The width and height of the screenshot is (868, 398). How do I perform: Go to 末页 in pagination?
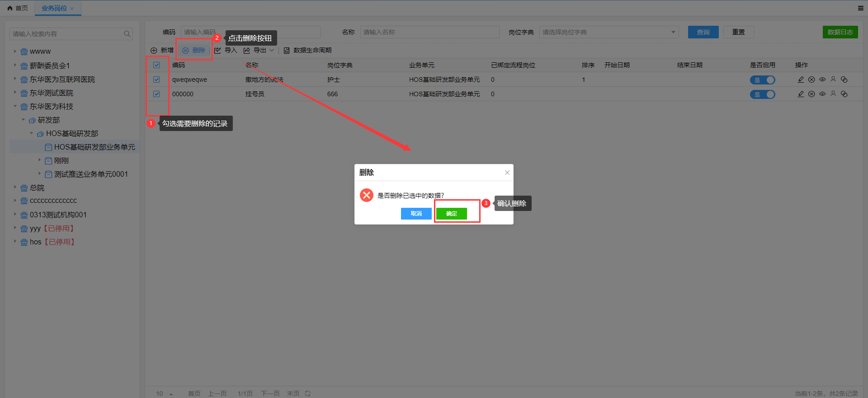293,393
